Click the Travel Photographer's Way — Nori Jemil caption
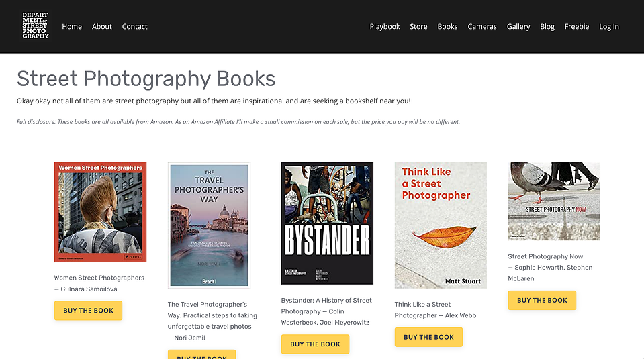 point(212,321)
